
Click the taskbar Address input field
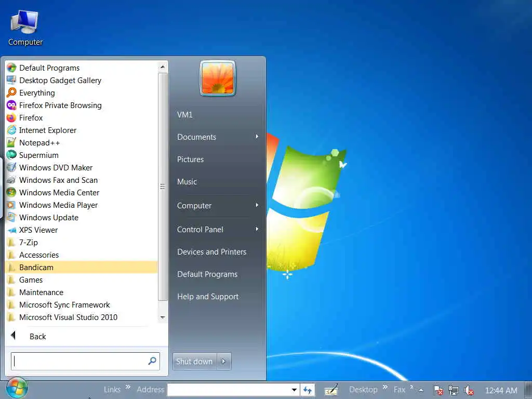coord(229,390)
